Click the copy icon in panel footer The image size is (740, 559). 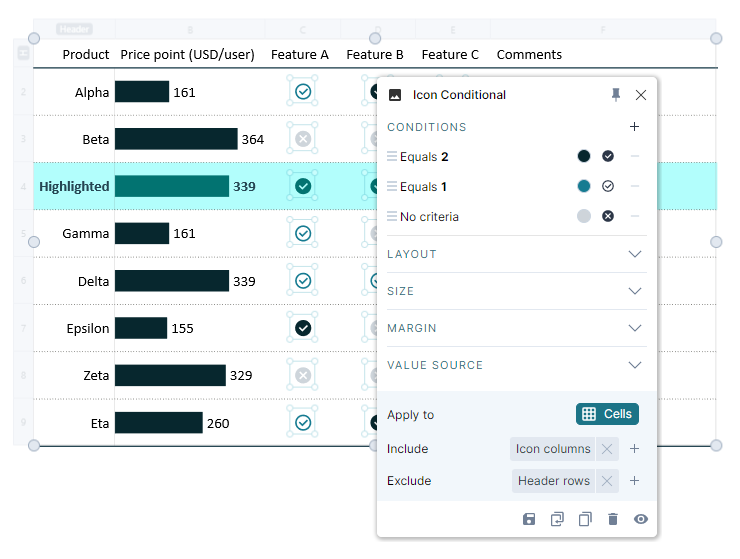585,519
